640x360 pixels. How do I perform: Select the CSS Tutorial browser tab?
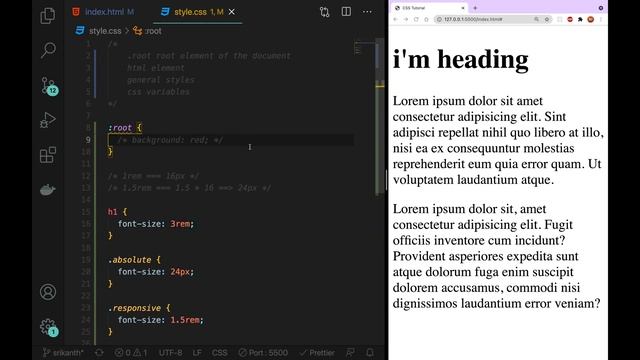click(429, 8)
